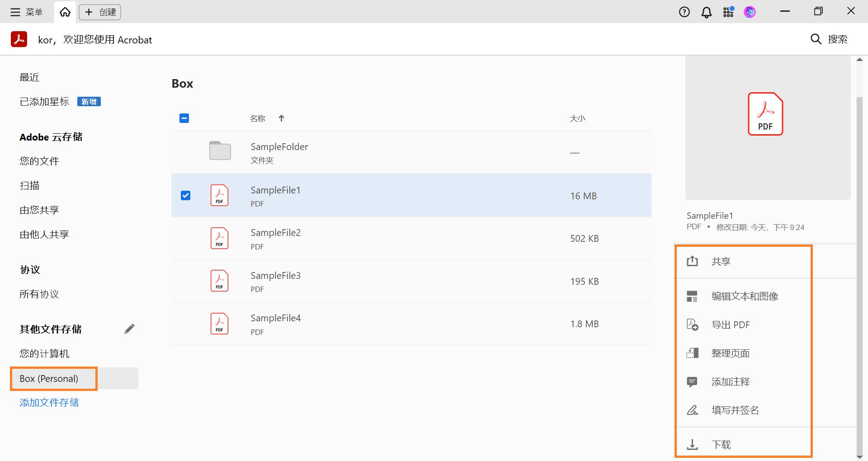Open the Help question mark icon
Screen dimensions: 868x461
[x=684, y=12]
